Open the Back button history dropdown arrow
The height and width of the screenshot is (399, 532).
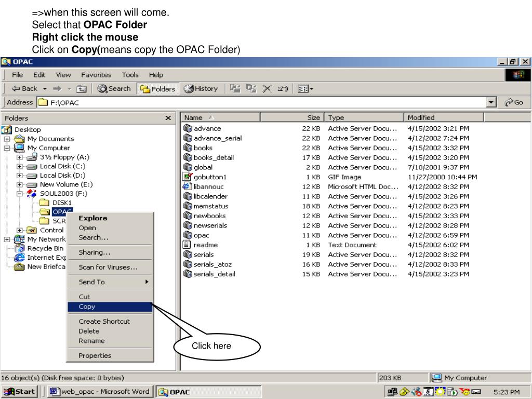coord(45,89)
